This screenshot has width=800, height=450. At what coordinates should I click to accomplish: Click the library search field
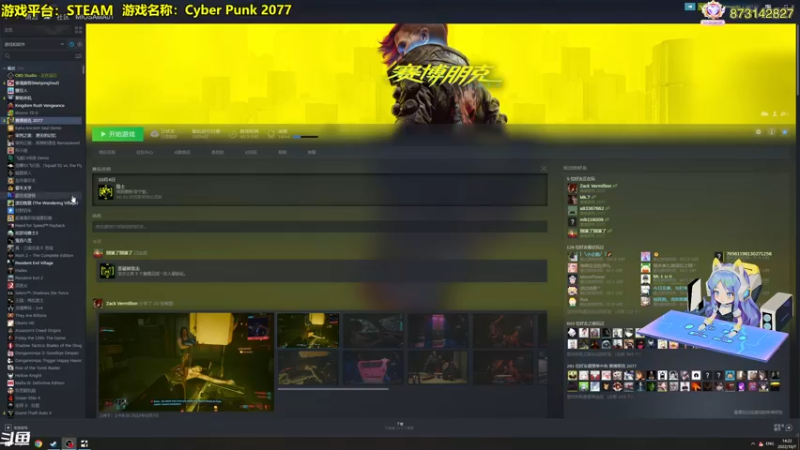tap(38, 56)
